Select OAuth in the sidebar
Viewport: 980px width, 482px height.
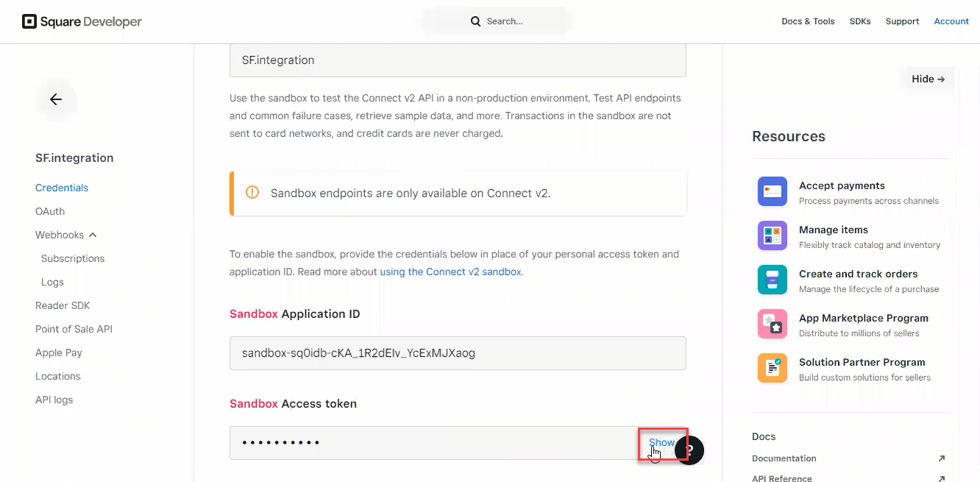click(50, 211)
